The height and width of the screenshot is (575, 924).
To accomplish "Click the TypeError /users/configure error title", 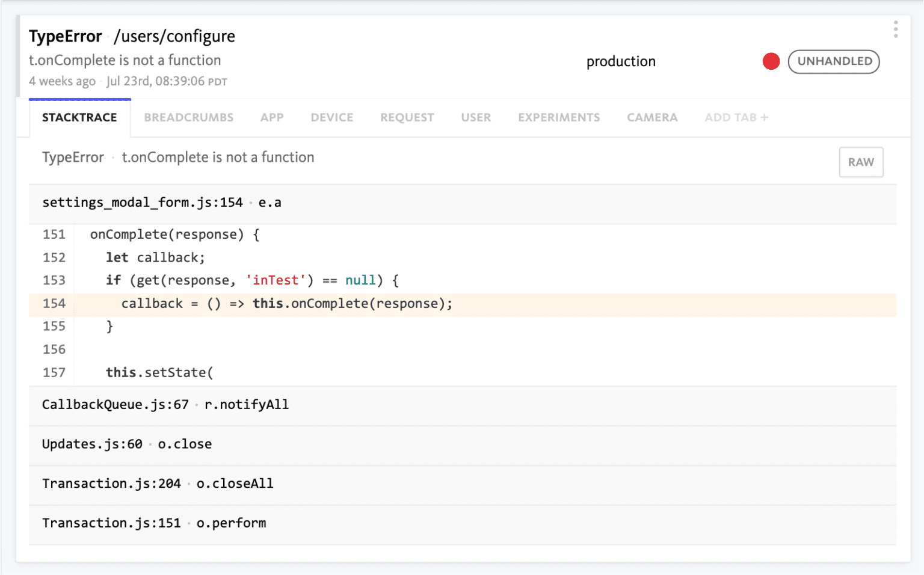I will point(132,36).
